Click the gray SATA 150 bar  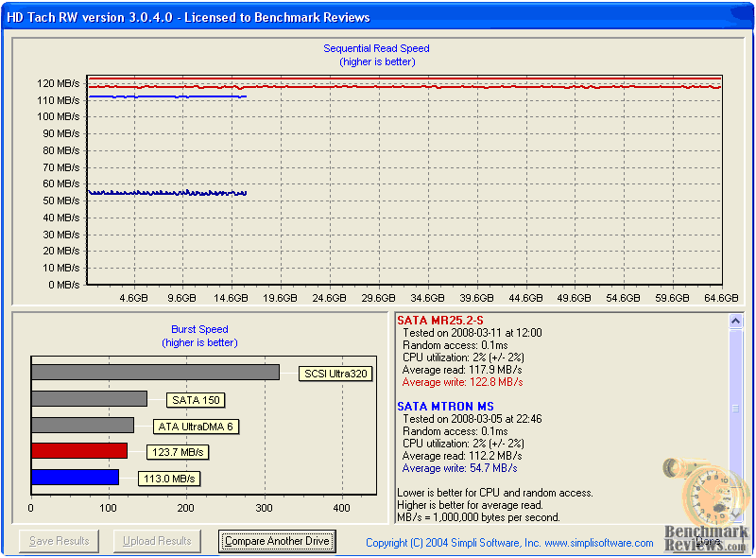pos(89,399)
